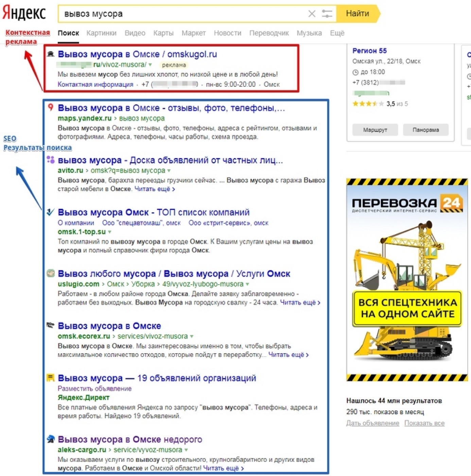Click the maps.yandex.ru pin favicon
Image resolution: width=471 pixels, height=476 pixels.
(51, 107)
